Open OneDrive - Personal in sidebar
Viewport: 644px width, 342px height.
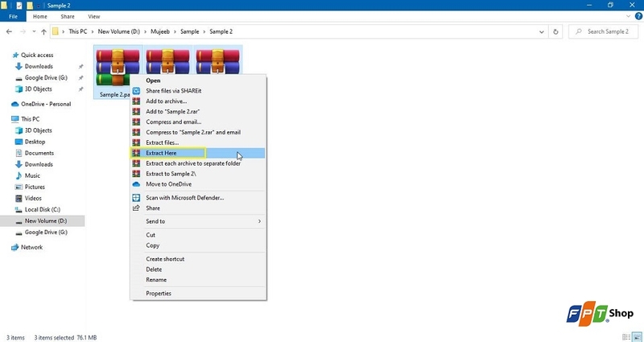click(x=46, y=104)
